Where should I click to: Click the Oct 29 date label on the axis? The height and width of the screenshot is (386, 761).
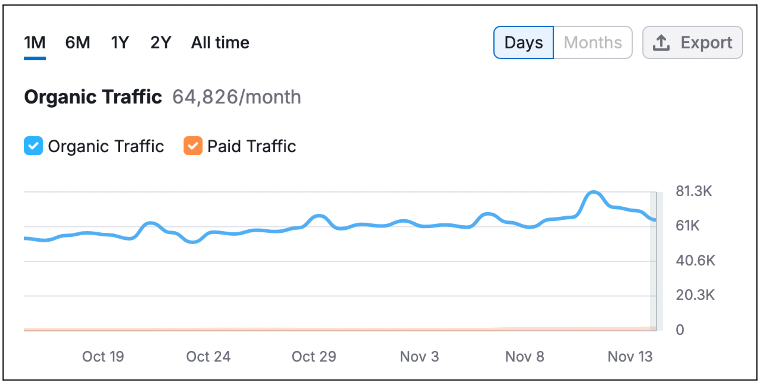click(314, 357)
